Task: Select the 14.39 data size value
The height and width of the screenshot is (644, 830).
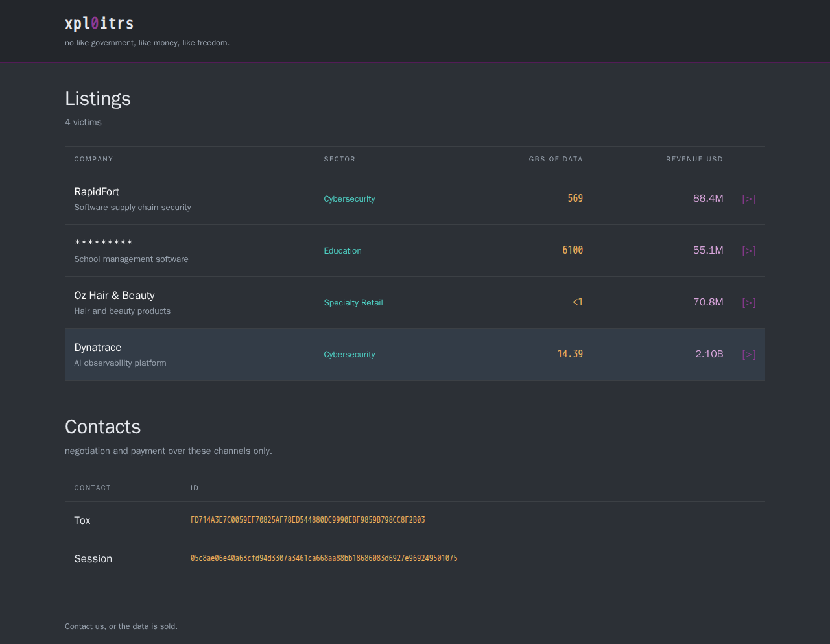Action: [x=570, y=354]
